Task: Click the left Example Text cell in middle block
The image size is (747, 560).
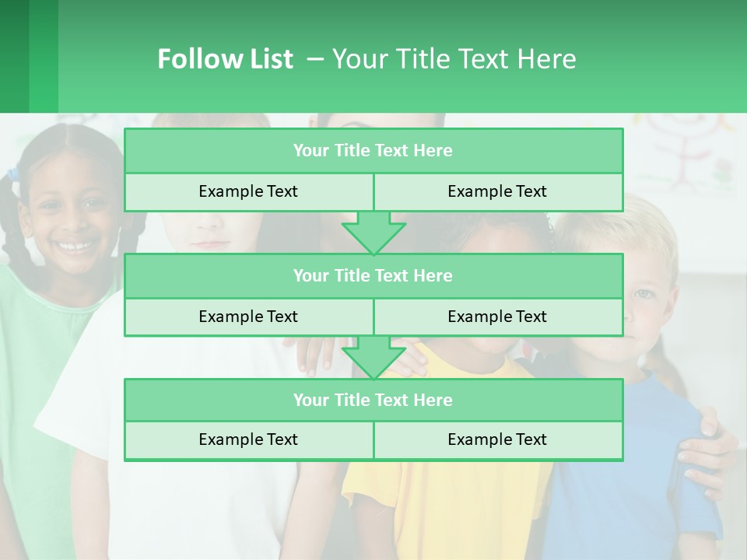Action: click(248, 317)
